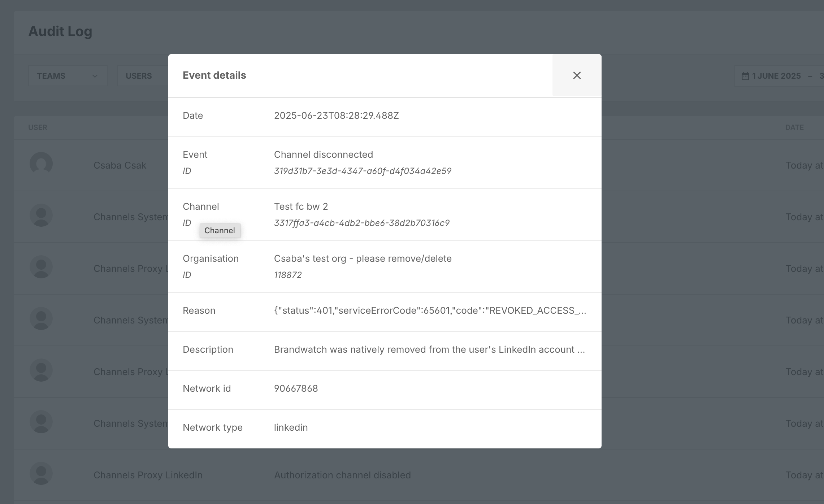The width and height of the screenshot is (824, 504).
Task: Select the Channel disconnected event value
Action: 324,155
